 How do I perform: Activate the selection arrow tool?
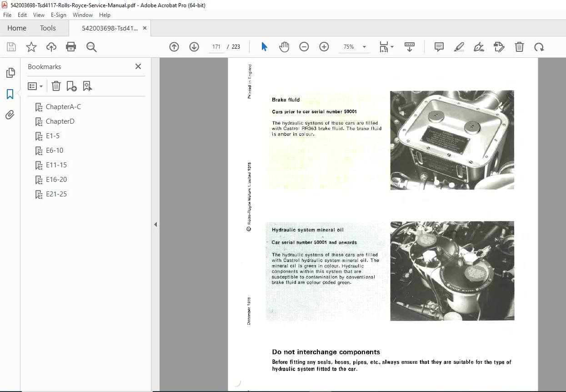point(264,47)
